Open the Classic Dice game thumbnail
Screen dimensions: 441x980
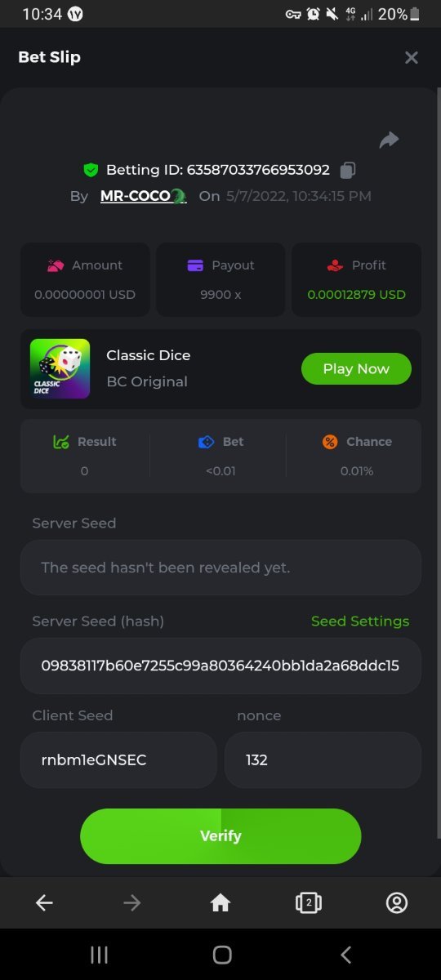pos(60,368)
